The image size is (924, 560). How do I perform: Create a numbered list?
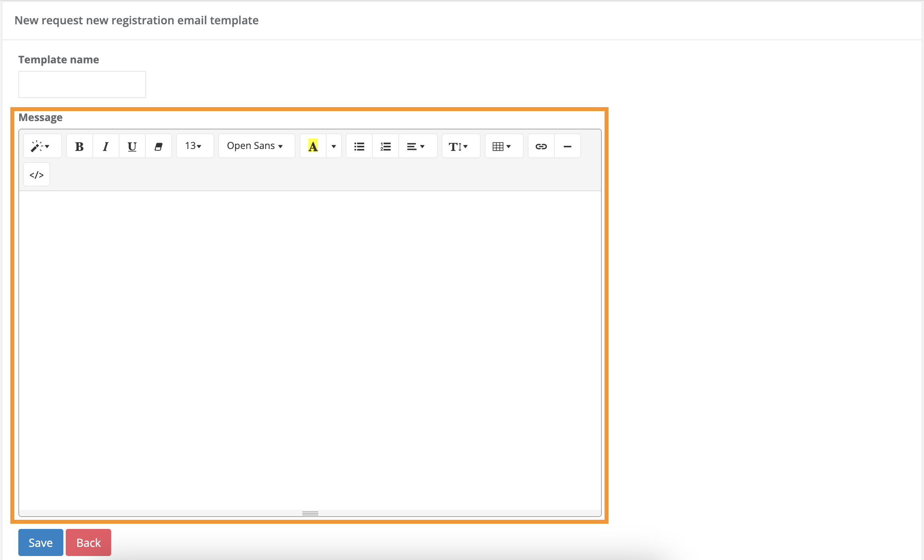click(x=385, y=146)
